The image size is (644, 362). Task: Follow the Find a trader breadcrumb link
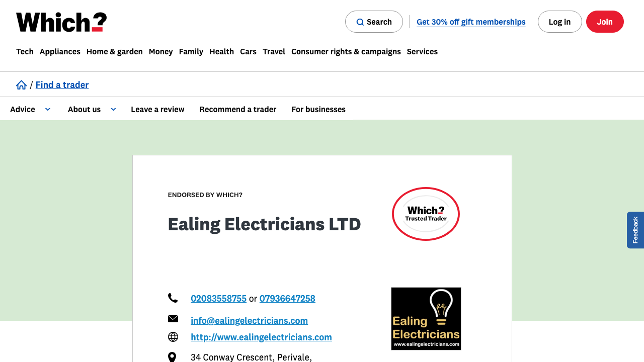(x=62, y=84)
